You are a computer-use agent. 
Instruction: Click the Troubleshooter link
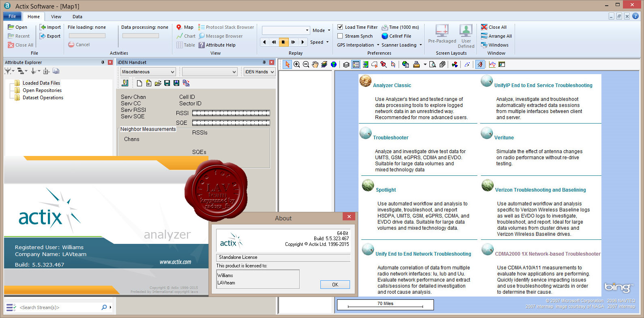(391, 138)
